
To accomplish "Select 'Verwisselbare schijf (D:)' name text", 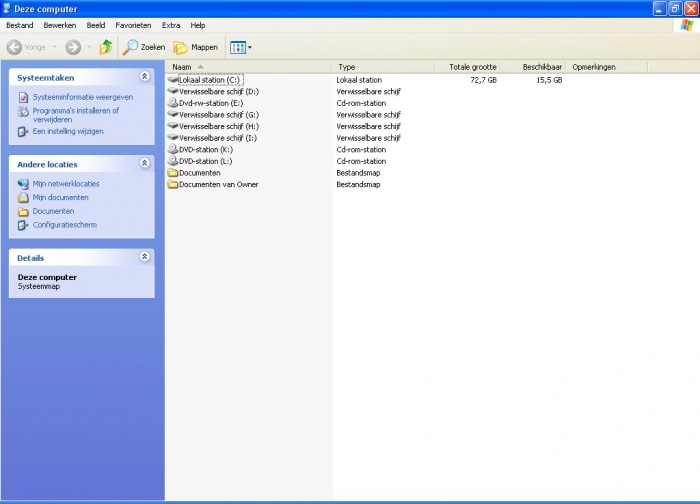I will click(x=219, y=92).
